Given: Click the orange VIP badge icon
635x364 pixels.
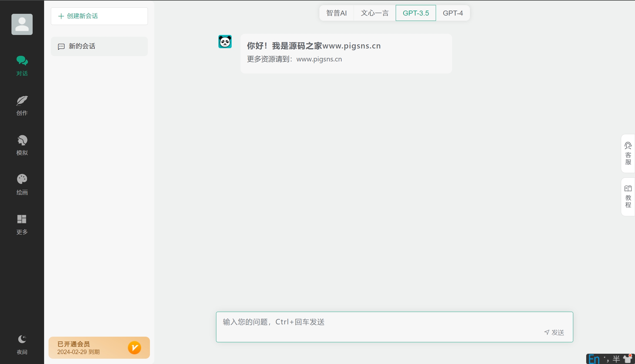Looking at the screenshot, I should click(x=134, y=348).
